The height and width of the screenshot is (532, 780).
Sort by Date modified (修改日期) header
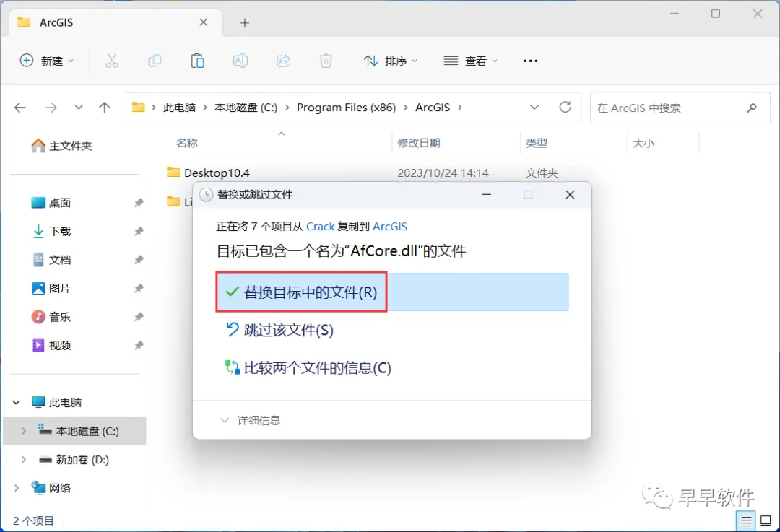(x=419, y=143)
